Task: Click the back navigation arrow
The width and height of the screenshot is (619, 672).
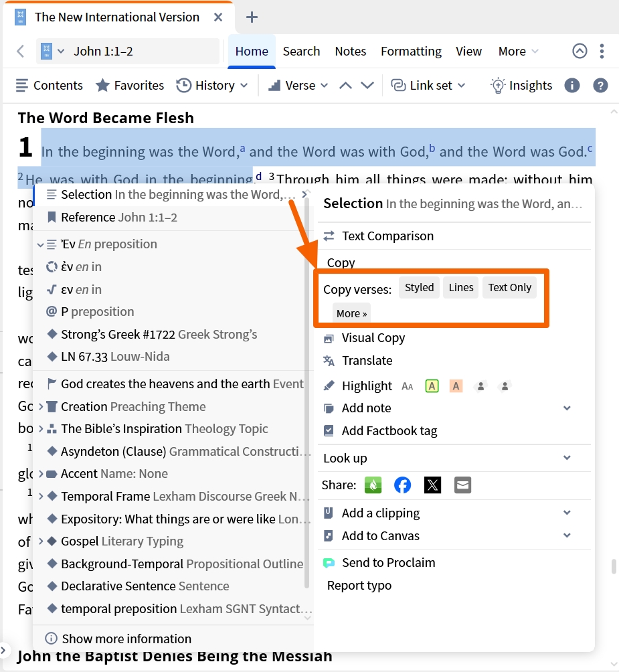Action: (20, 51)
